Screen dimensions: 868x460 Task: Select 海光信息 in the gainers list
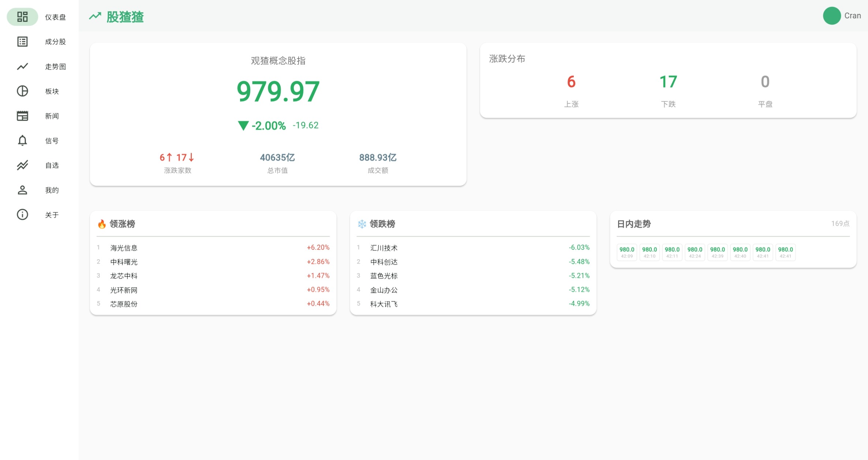[213, 248]
